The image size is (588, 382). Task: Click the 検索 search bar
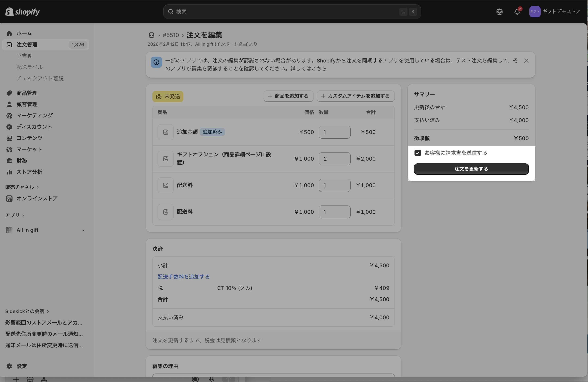(287, 12)
